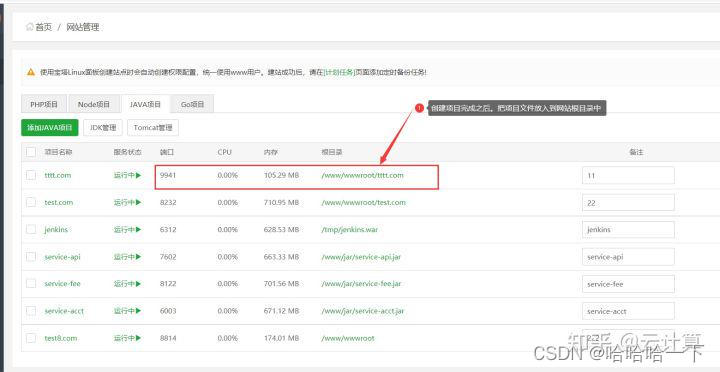Open /www/wwwroot path of test8.com

(x=348, y=338)
